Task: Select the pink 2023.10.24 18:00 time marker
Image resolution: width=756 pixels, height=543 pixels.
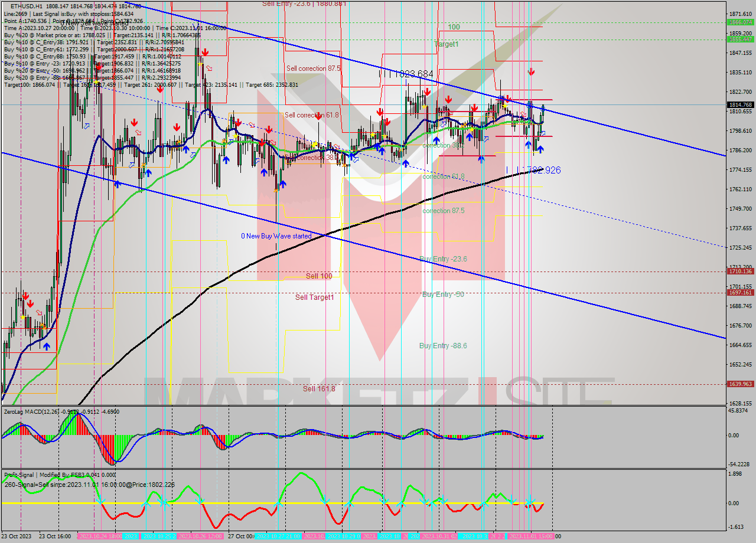Action: point(99,537)
